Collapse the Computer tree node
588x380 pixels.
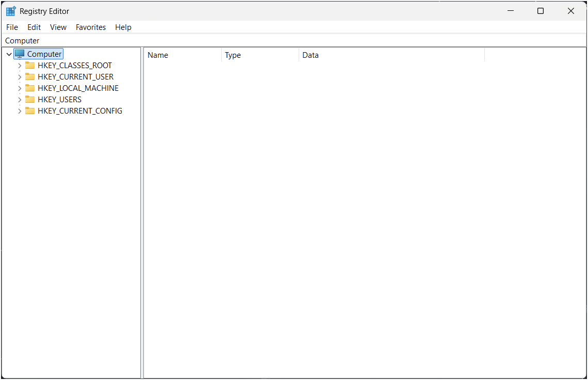click(9, 54)
